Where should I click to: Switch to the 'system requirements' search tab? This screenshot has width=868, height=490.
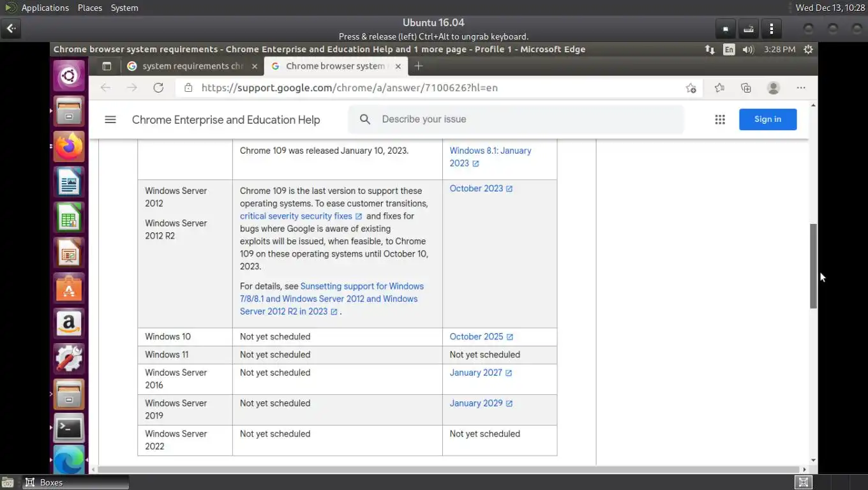[x=192, y=66]
